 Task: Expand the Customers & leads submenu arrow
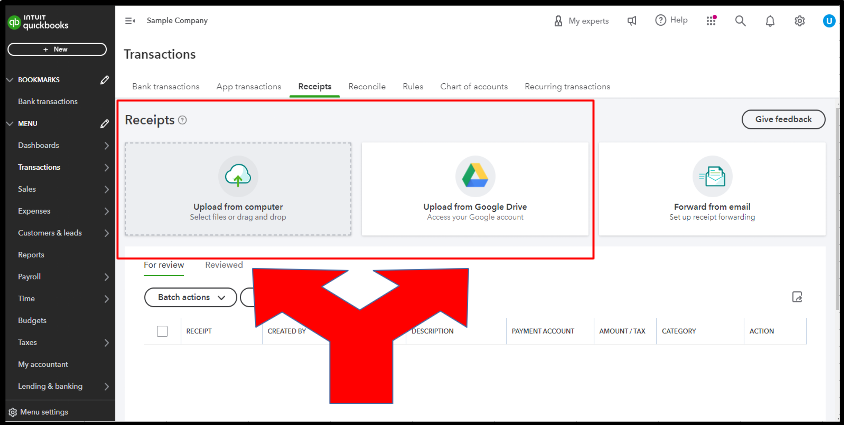[x=107, y=233]
